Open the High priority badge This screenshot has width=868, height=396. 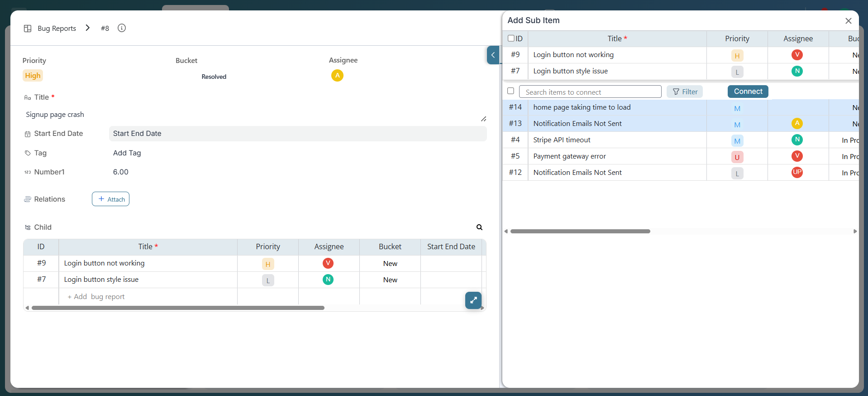33,76
